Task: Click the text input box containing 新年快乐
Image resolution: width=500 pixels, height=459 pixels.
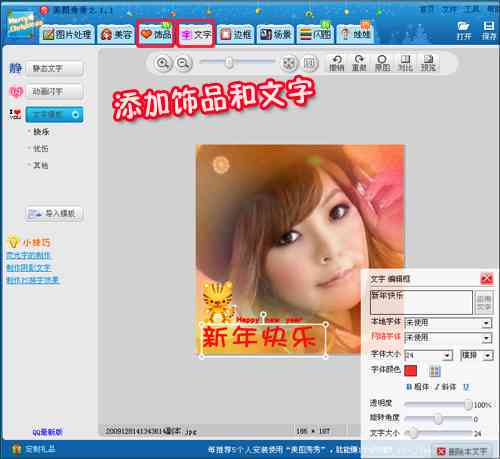Action: coord(421,302)
